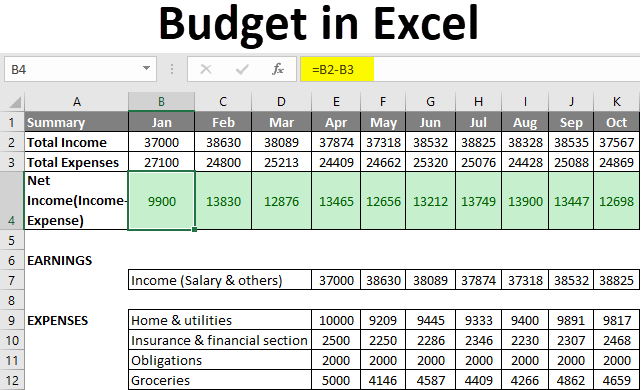Select net income cell 13830
This screenshot has width=641, height=390.
tap(223, 201)
